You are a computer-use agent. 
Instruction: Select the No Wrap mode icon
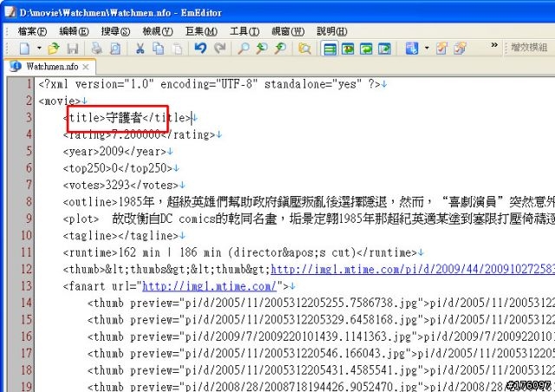(x=330, y=49)
